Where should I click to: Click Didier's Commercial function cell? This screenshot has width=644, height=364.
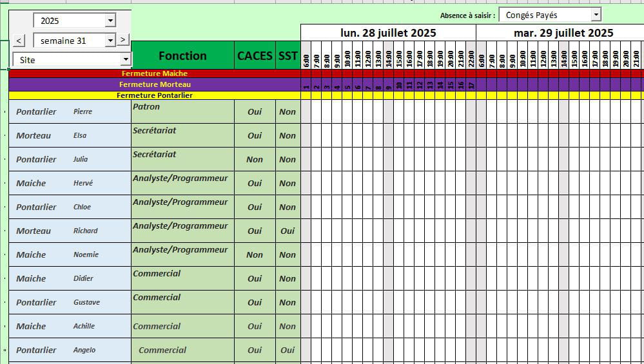[183, 278]
